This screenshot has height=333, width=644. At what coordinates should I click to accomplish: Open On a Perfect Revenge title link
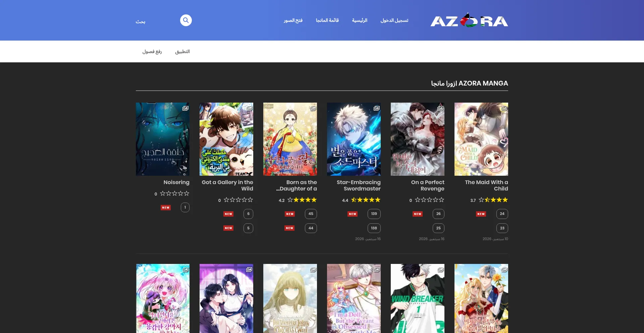pyautogui.click(x=428, y=185)
